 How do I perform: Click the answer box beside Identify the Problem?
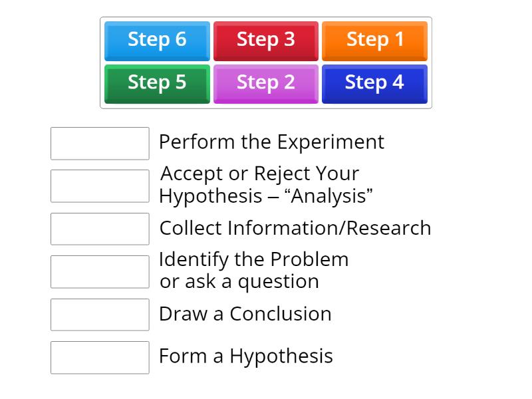coord(99,271)
